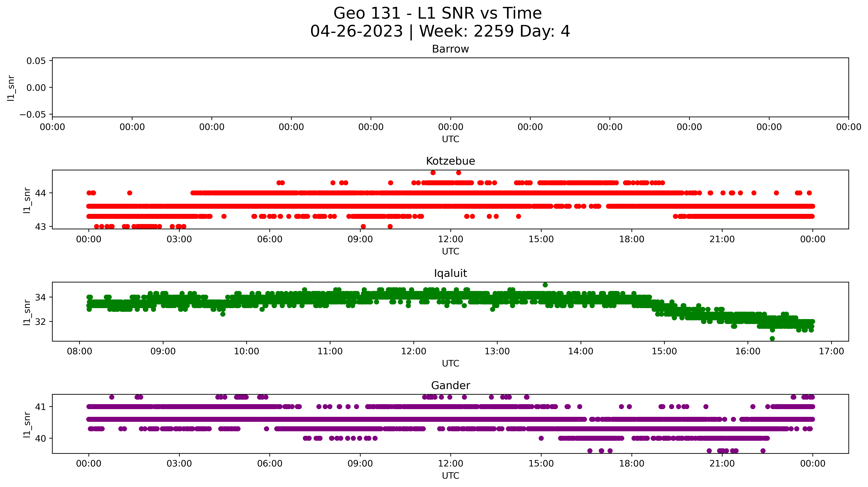Image resolution: width=868 pixels, height=487 pixels.
Task: Select the "Iqaluit" subplot title
Action: (x=451, y=273)
